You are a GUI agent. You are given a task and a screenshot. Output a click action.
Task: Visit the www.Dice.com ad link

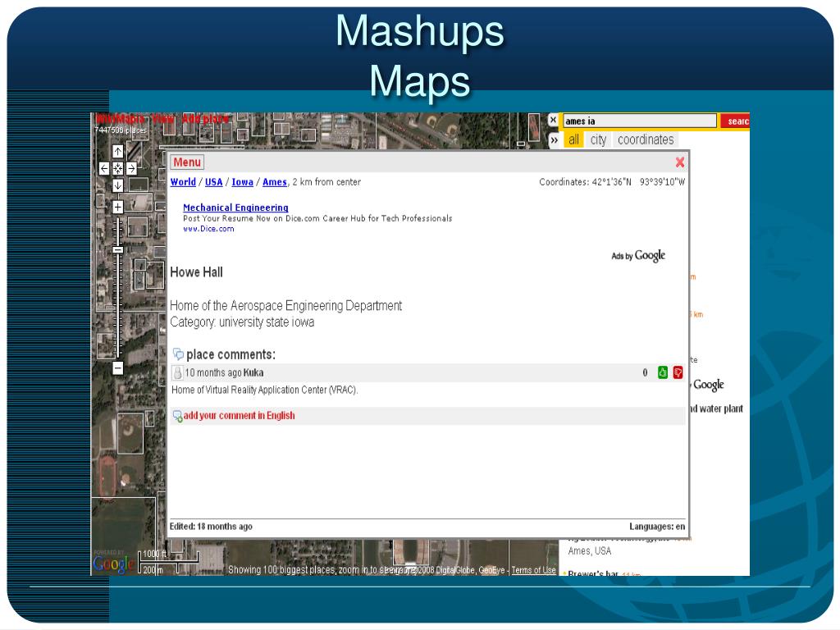coord(208,229)
